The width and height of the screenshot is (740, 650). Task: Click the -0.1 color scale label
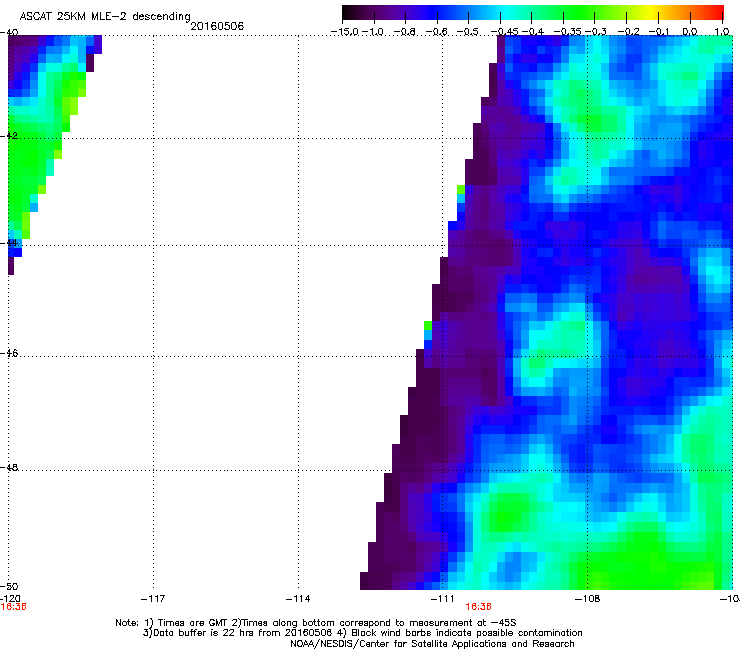click(658, 32)
